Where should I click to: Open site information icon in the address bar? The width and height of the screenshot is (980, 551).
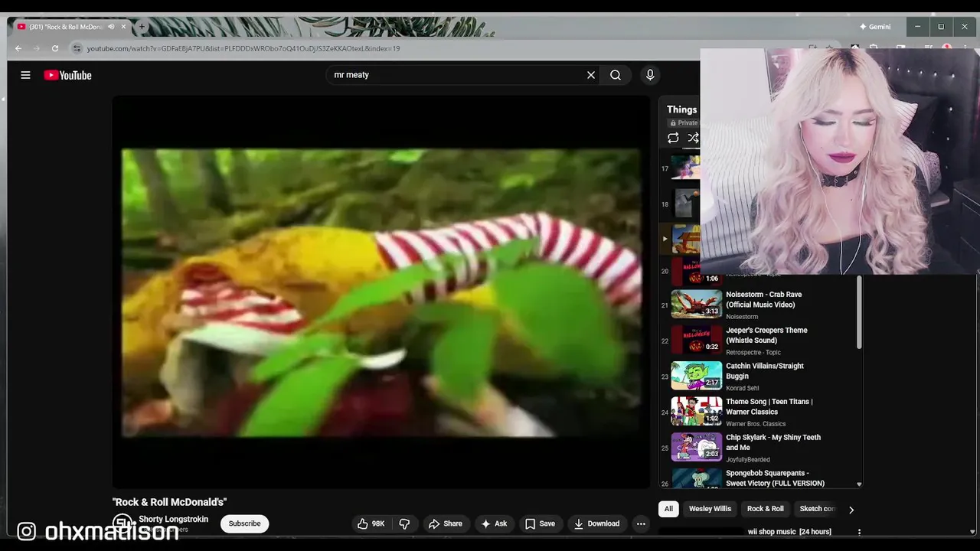(77, 48)
